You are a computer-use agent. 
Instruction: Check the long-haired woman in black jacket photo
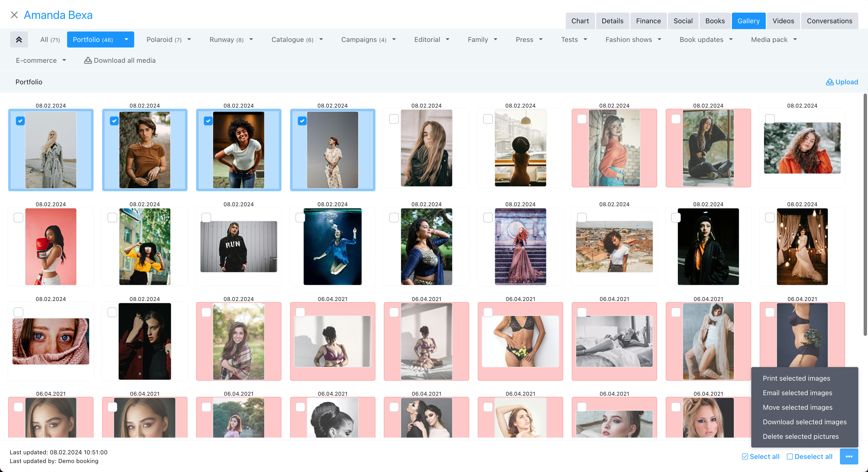click(x=394, y=119)
